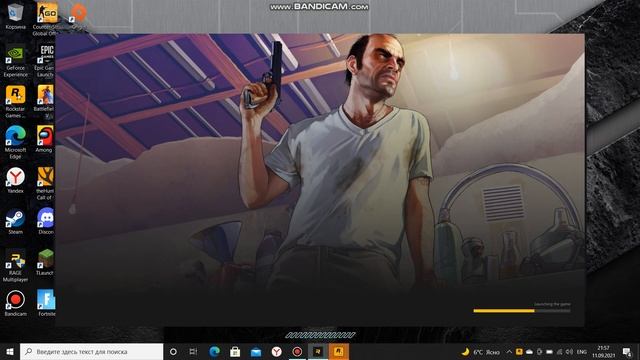Viewport: 640px width, 360px height.
Task: Open the Bandicam desktop shortcut
Action: 16,303
